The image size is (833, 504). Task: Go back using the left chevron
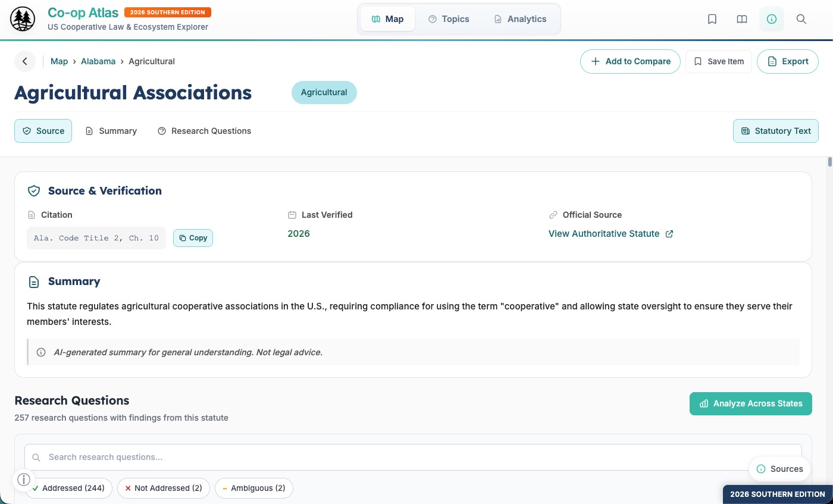pyautogui.click(x=25, y=61)
